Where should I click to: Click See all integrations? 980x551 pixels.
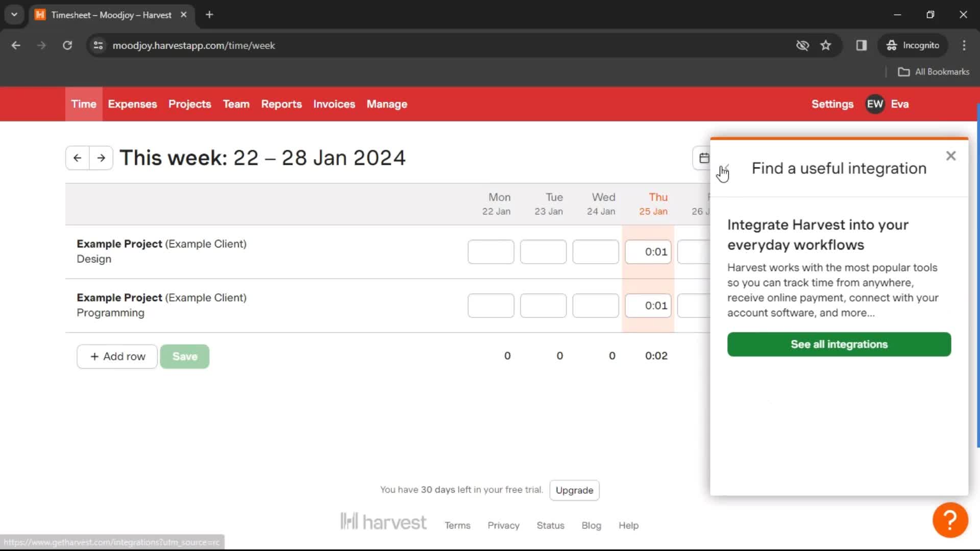tap(839, 344)
